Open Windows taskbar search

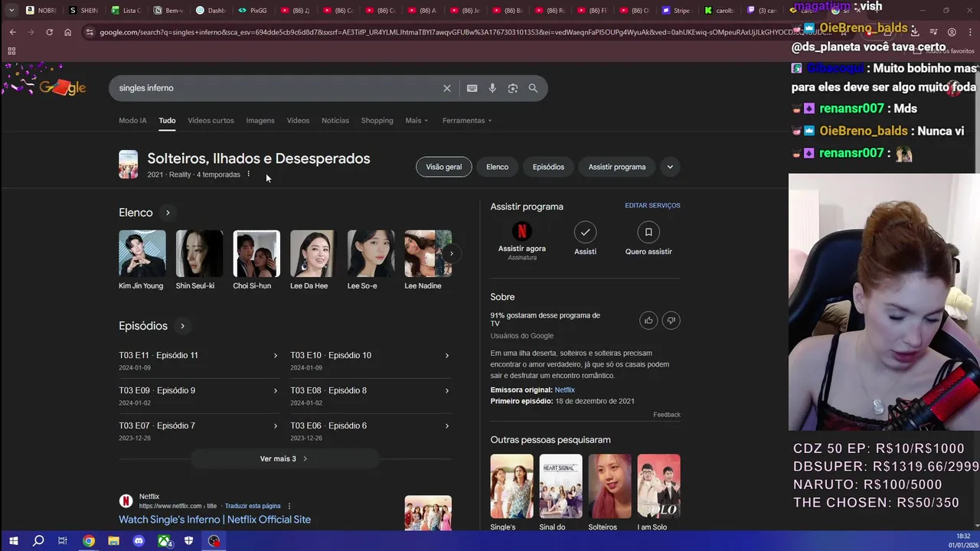[x=38, y=541]
